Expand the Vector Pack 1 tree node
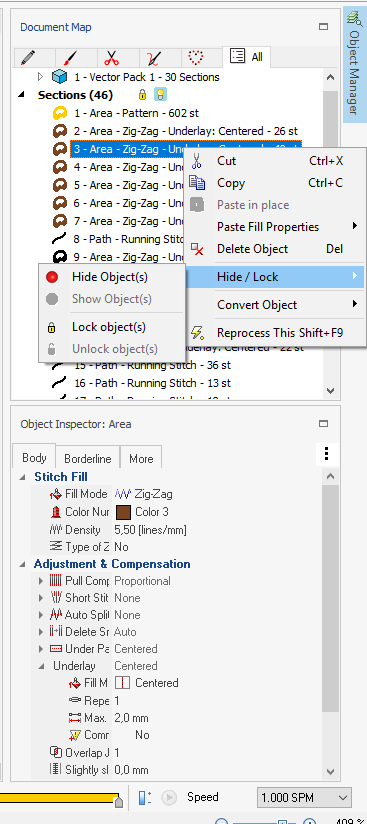The height and width of the screenshot is (824, 367). point(40,77)
